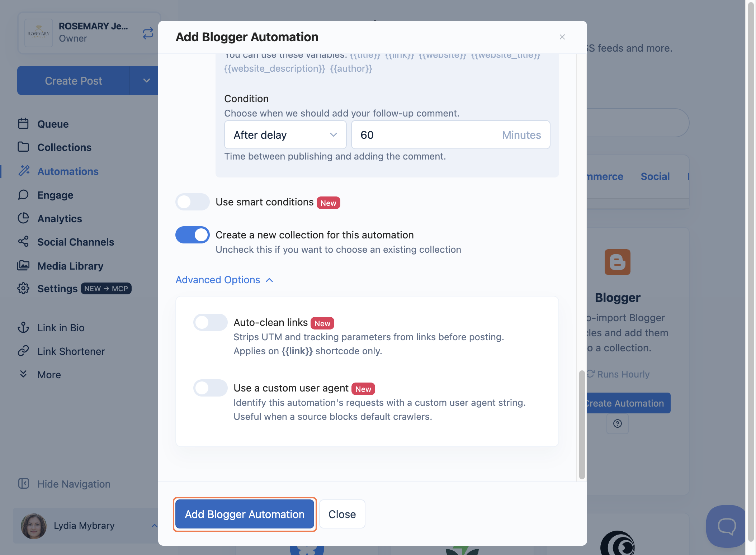The height and width of the screenshot is (555, 756).
Task: Open the Media Library
Action: (70, 266)
